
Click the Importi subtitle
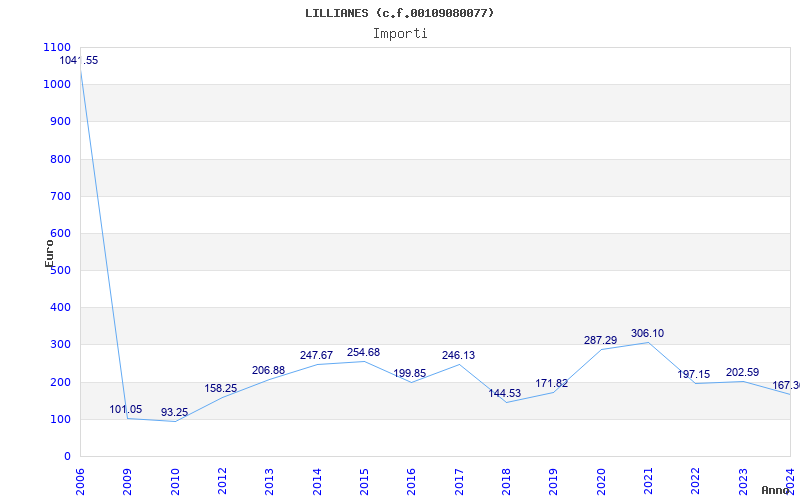pyautogui.click(x=400, y=34)
